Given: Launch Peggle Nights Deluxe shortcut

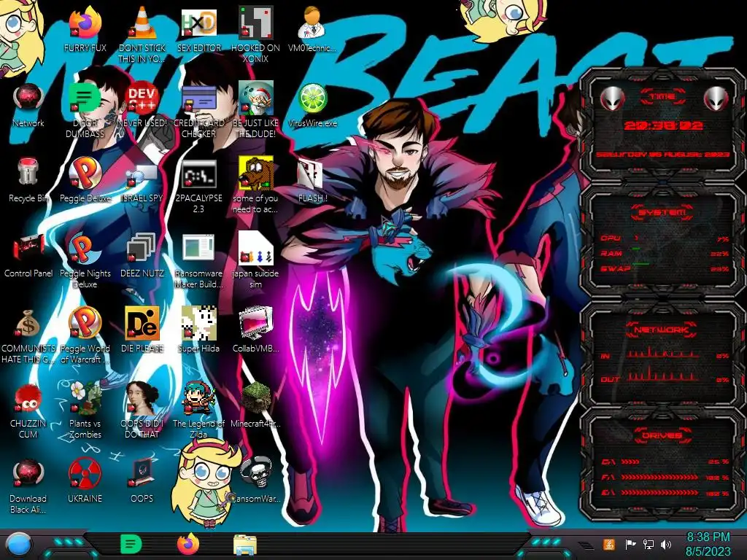Looking at the screenshot, I should 85,249.
